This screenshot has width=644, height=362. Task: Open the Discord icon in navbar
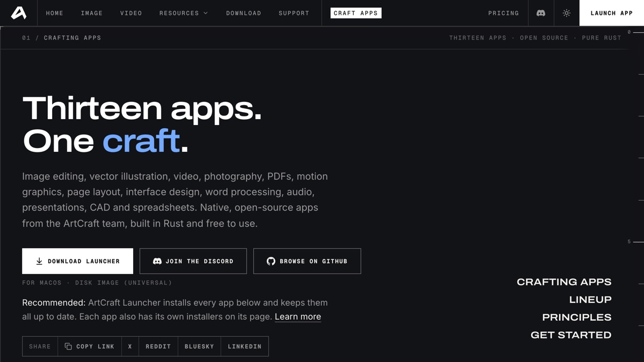tap(541, 13)
